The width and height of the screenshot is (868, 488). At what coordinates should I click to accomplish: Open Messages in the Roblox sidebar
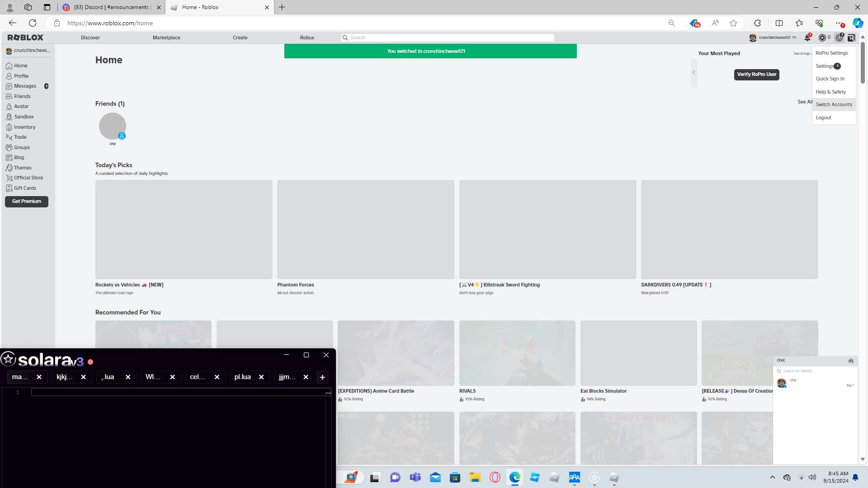coord(25,86)
